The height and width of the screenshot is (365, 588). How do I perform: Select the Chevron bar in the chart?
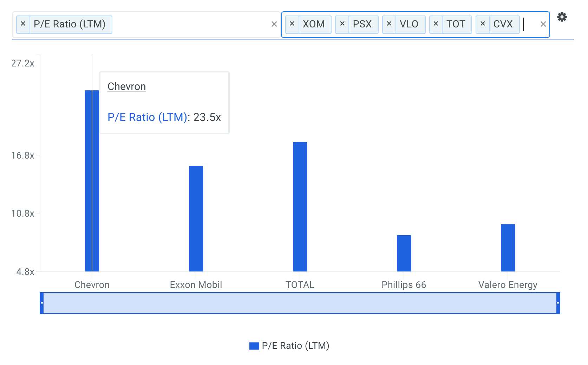[x=92, y=181]
